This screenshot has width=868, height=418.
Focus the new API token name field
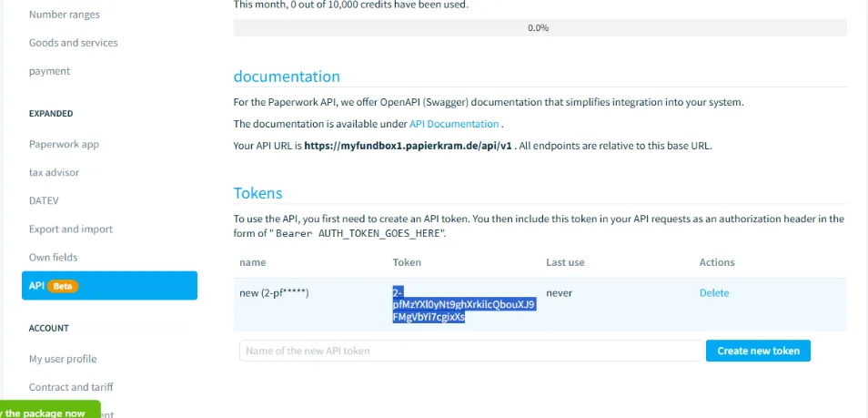[x=471, y=351]
